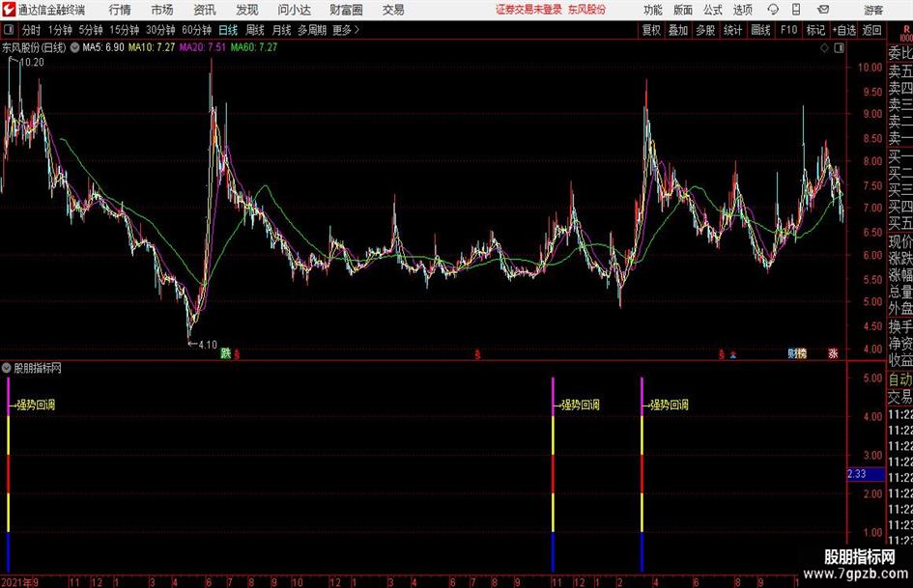Toggle the left panel icon beside 分时
The image size is (913, 588).
tap(9, 30)
